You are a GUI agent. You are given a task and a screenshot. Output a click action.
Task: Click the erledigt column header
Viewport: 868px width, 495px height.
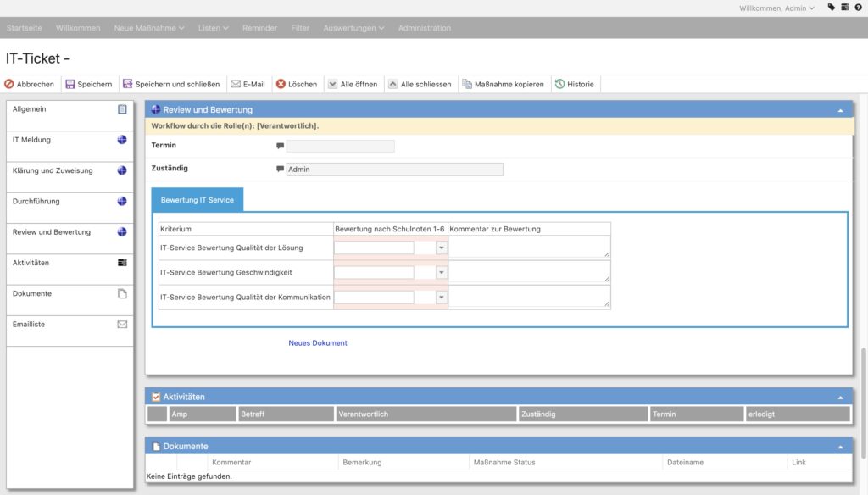(798, 414)
